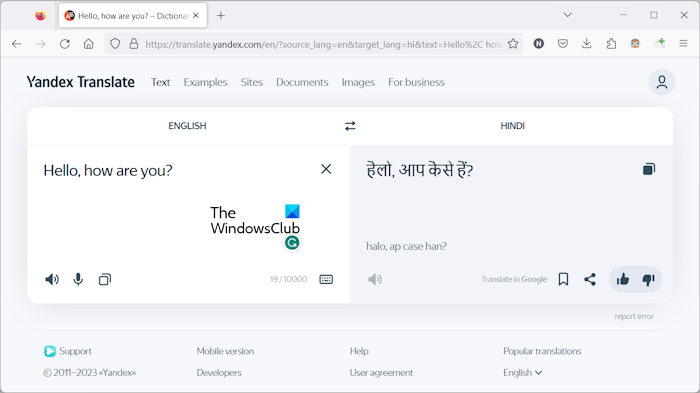700x393 pixels.
Task: Give the translation a thumbs up
Action: (622, 280)
